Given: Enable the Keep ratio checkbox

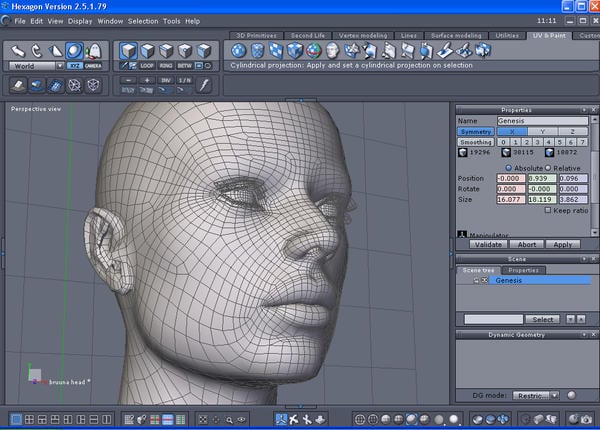Looking at the screenshot, I should click(x=549, y=211).
